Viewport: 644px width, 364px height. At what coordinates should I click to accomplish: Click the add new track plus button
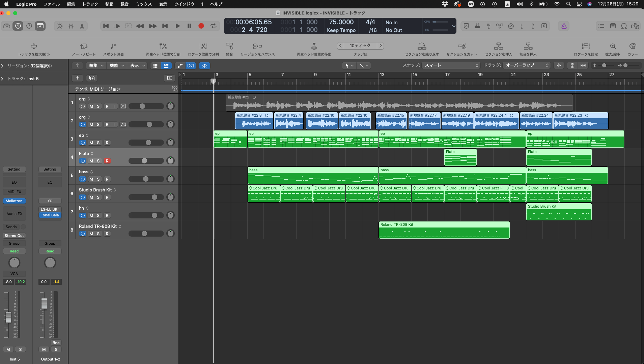[x=77, y=78]
